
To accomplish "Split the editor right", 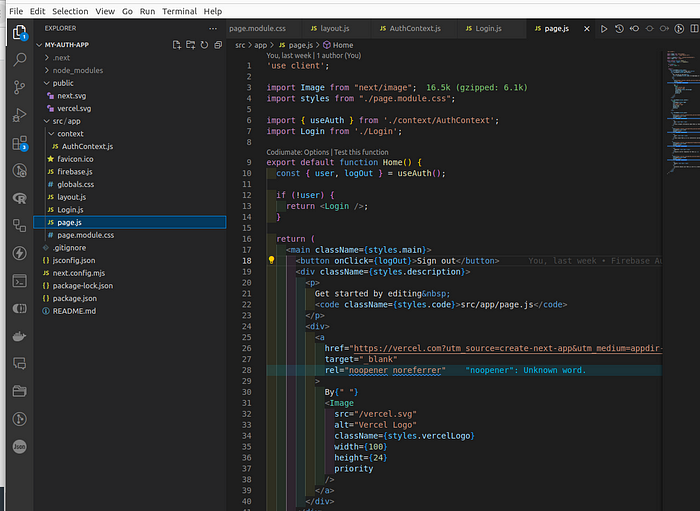I will coord(694,29).
